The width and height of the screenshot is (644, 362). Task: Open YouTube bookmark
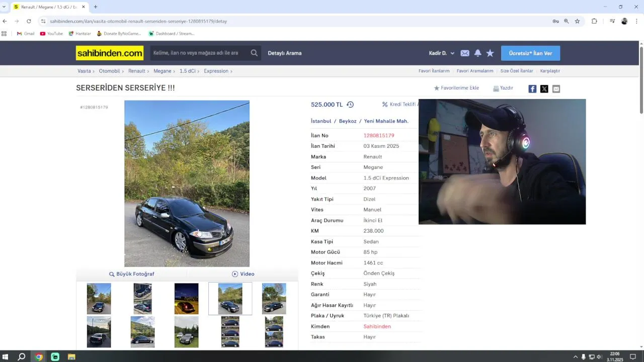pos(51,34)
